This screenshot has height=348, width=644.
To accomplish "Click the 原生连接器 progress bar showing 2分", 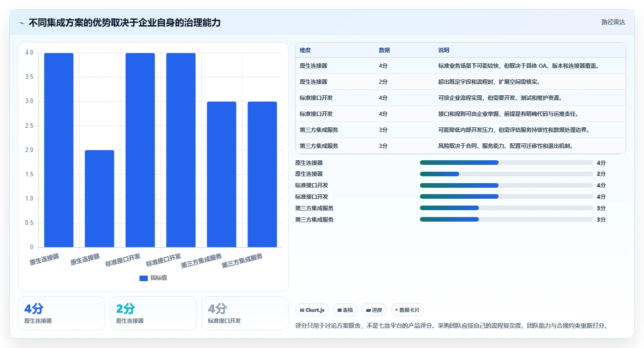I will (x=506, y=174).
